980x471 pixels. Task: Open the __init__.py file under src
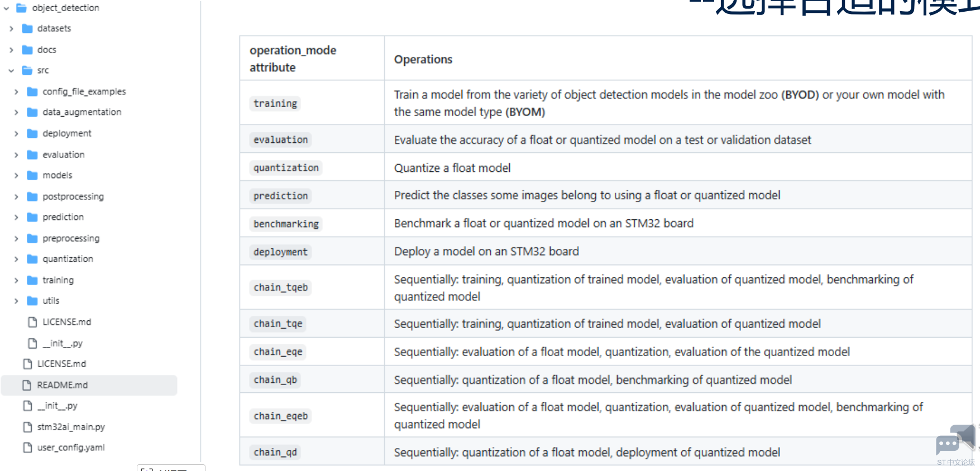pos(63,343)
